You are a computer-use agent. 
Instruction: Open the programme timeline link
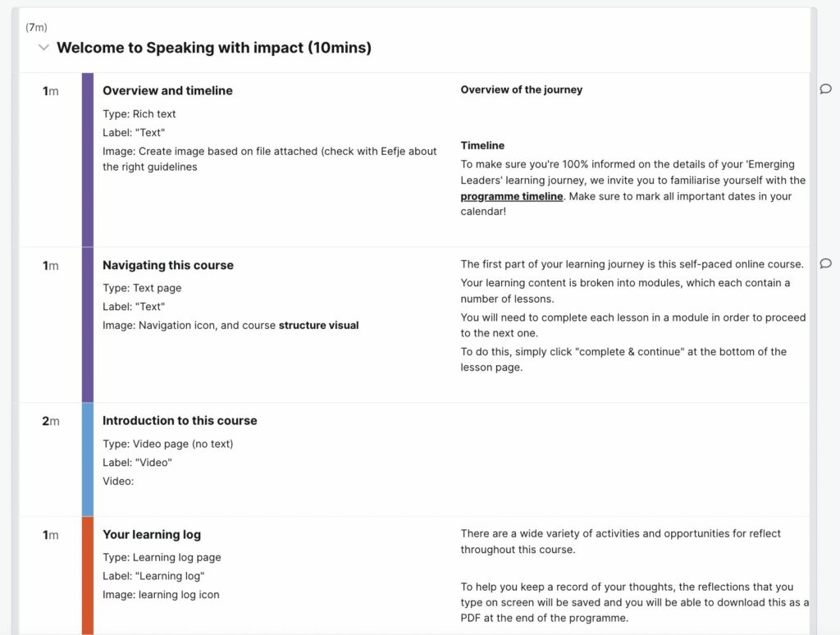click(512, 196)
